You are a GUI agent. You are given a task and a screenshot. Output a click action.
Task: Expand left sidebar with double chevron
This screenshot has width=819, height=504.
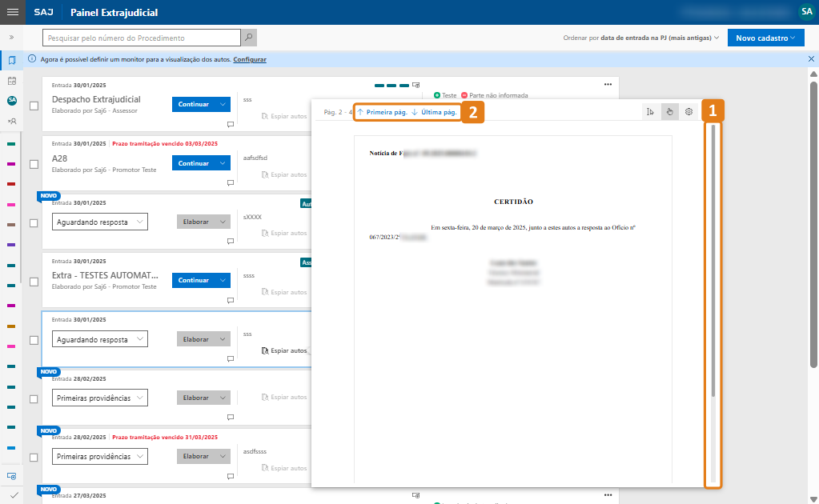click(12, 38)
